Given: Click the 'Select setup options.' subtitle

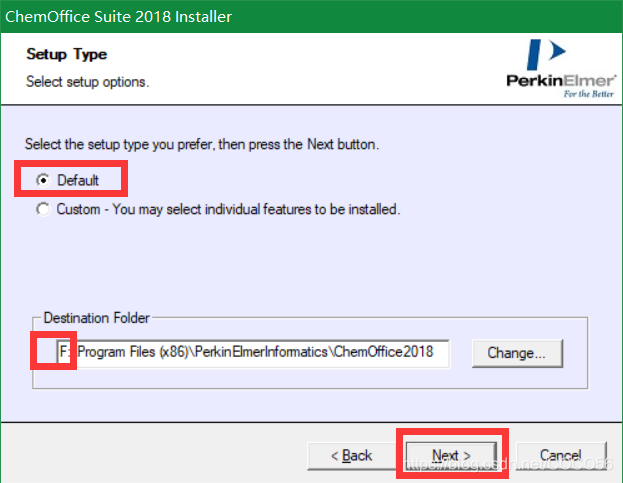Looking at the screenshot, I should click(87, 82).
